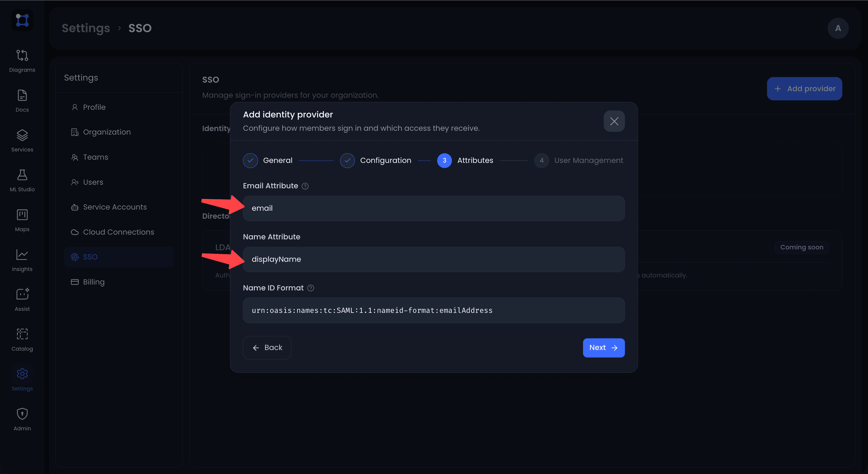Show the Name ID Format help icon
868x474 pixels.
click(311, 288)
